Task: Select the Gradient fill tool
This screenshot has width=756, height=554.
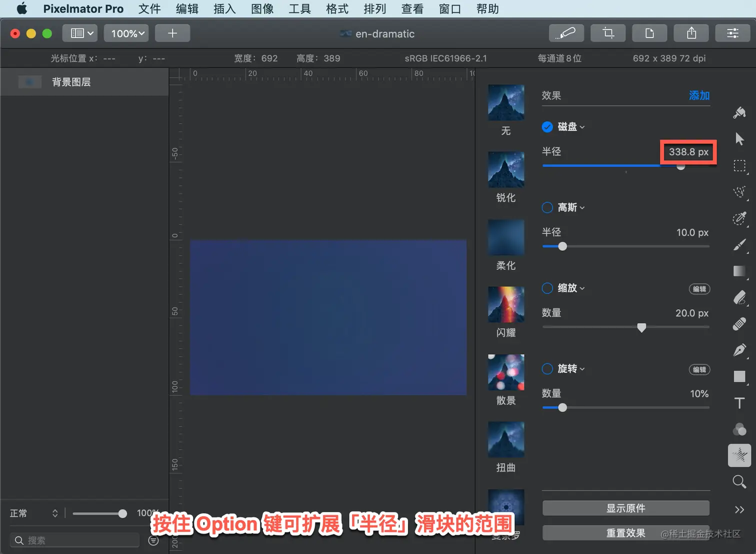Action: (x=739, y=271)
